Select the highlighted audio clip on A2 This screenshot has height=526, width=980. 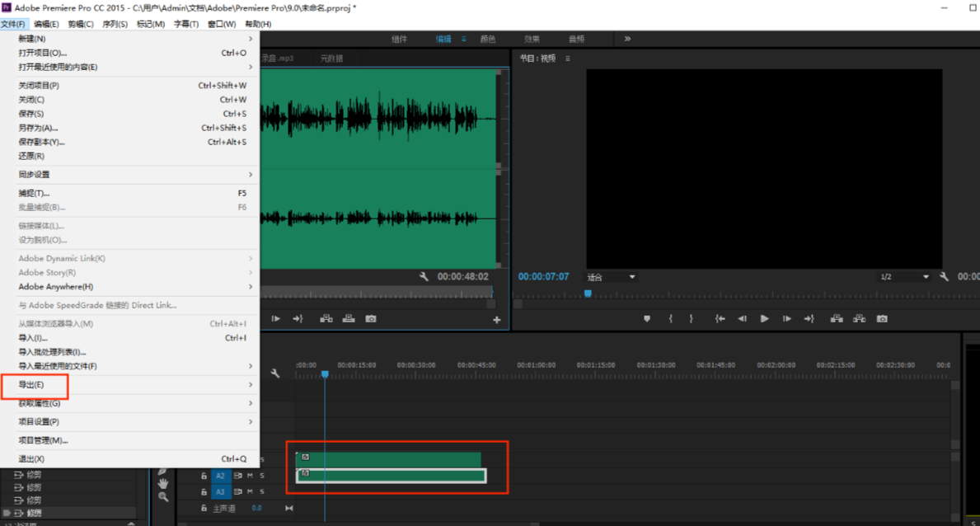tap(392, 476)
